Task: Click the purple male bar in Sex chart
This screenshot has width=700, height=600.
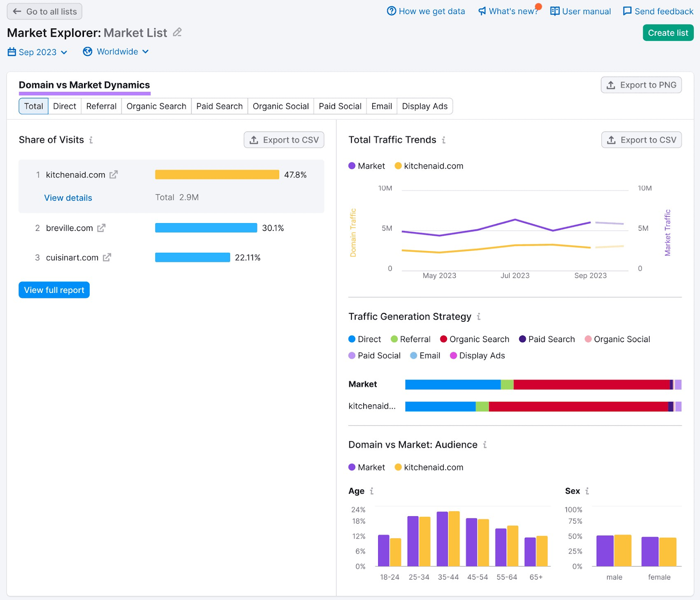Action: (605, 551)
